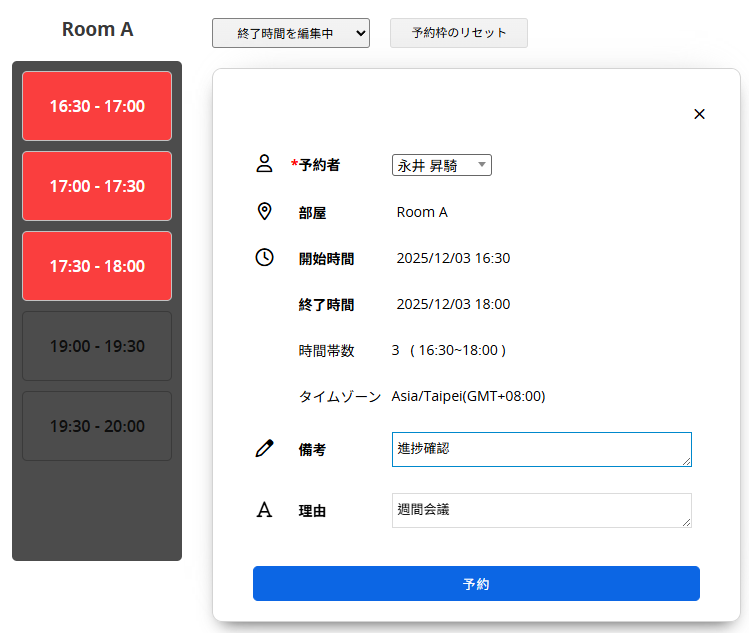This screenshot has height=633, width=749.
Task: Deselect the 17:30 - 18:00 time slot
Action: (97, 266)
